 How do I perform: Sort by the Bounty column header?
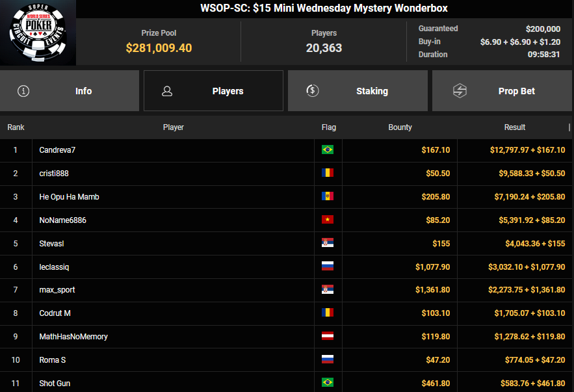point(400,127)
